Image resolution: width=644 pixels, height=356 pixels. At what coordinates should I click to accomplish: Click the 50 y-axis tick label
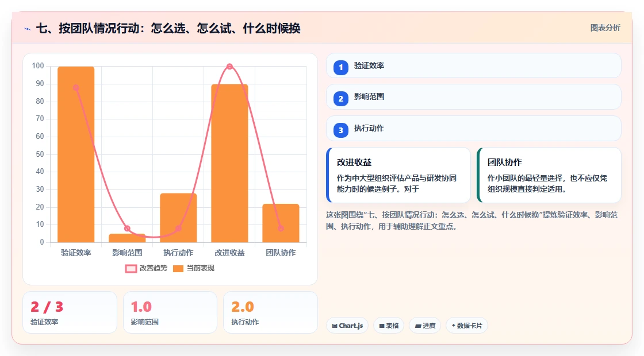pos(40,154)
